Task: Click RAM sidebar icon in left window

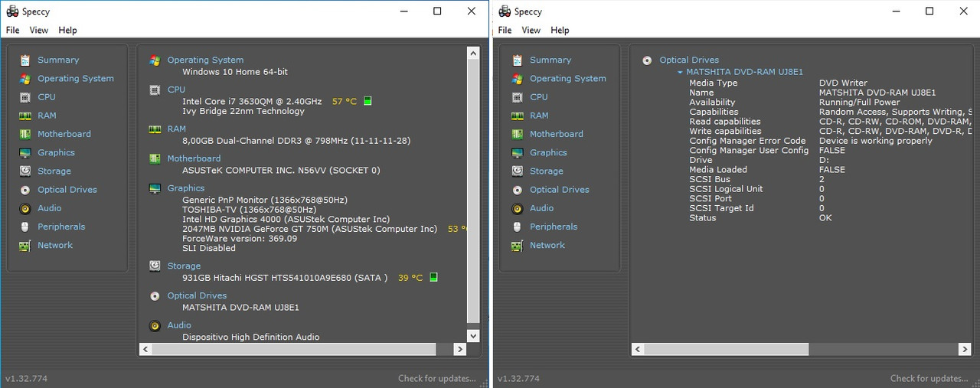Action: point(25,116)
